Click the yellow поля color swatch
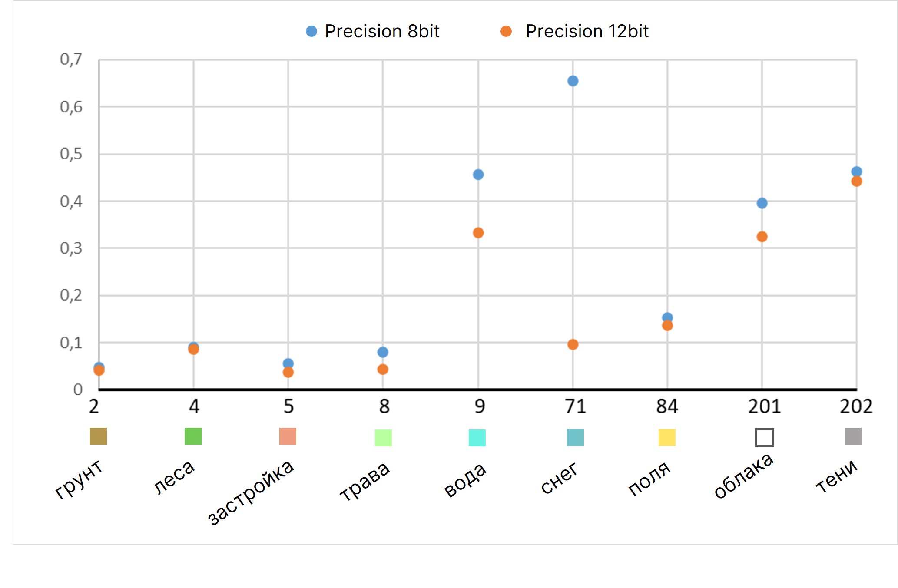 tap(667, 437)
